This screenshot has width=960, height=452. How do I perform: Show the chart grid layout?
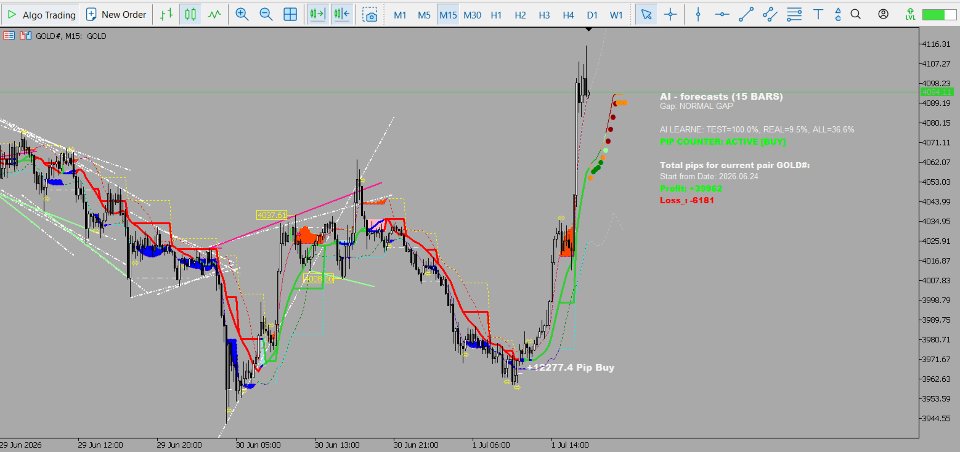click(x=290, y=15)
